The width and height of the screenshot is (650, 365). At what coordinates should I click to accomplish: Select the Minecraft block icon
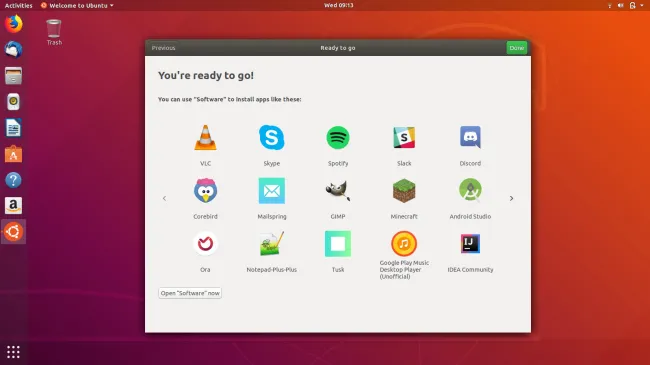tap(404, 190)
